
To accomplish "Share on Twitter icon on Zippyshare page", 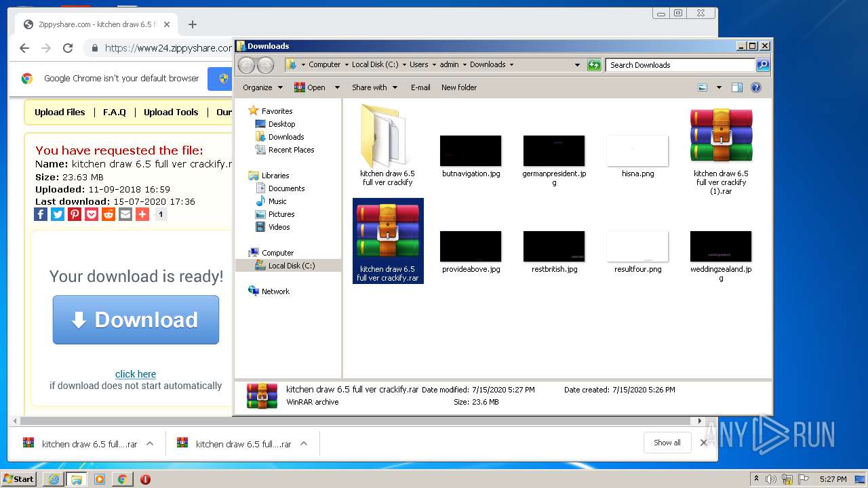I will (x=58, y=214).
